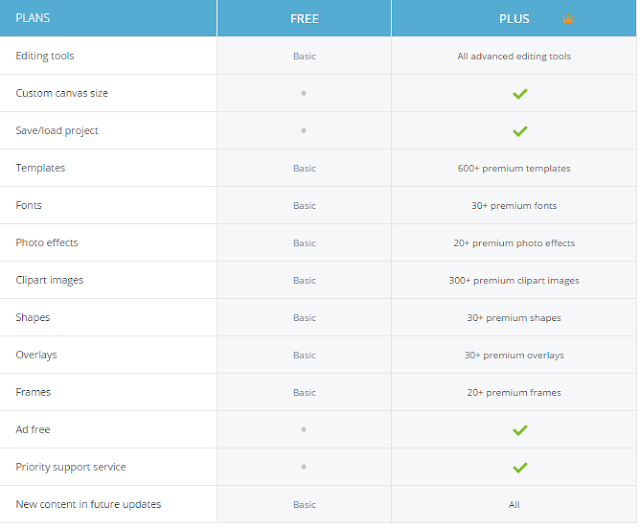The height and width of the screenshot is (529, 640).
Task: Click the Editing tools feature label
Action: (45, 56)
